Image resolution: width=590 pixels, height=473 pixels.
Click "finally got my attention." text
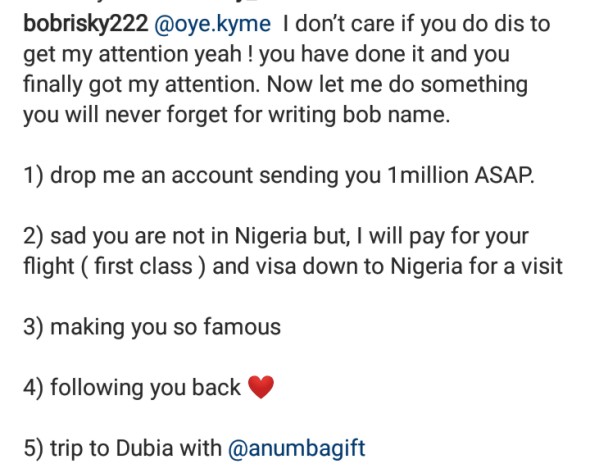pyautogui.click(x=142, y=84)
